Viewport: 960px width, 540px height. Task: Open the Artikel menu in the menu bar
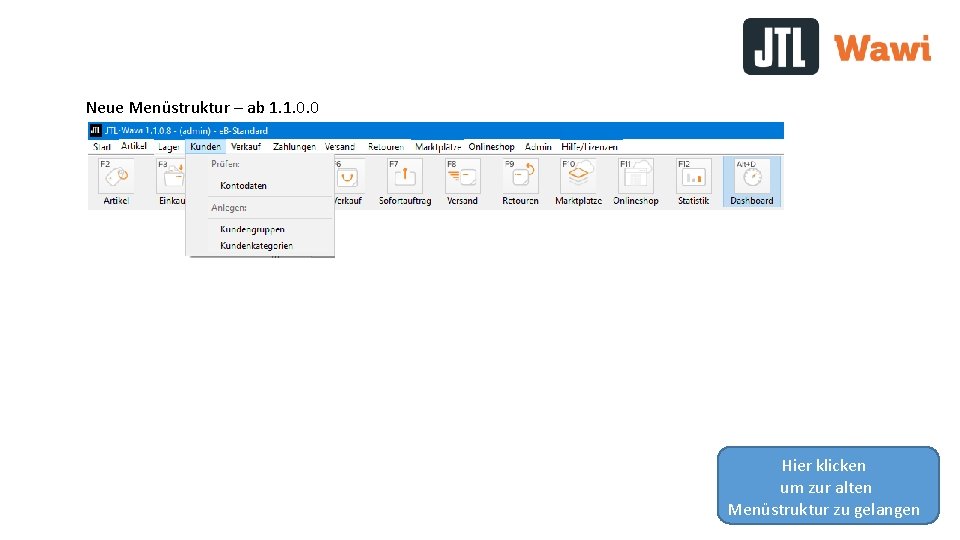click(133, 146)
